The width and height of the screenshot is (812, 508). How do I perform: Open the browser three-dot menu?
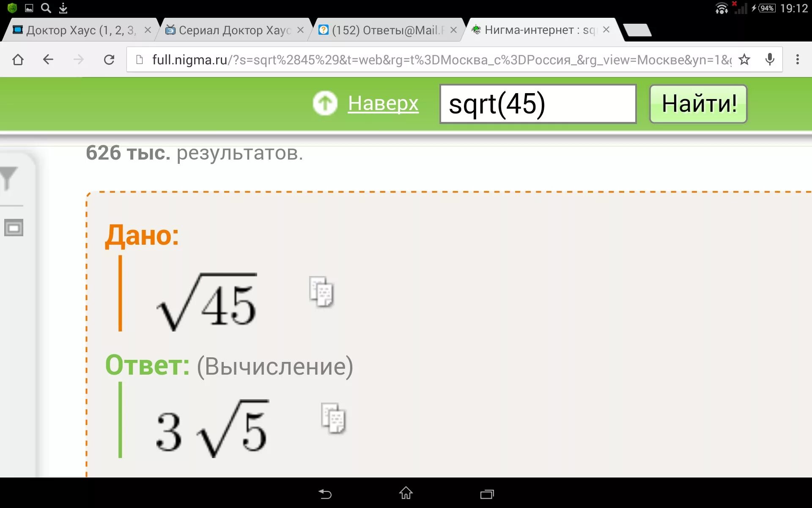click(798, 60)
